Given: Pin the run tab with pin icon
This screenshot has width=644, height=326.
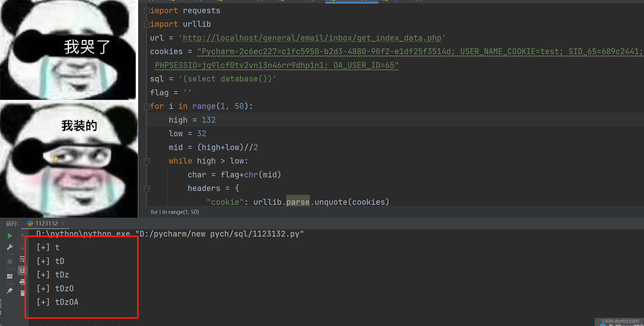Looking at the screenshot, I should (x=10, y=290).
